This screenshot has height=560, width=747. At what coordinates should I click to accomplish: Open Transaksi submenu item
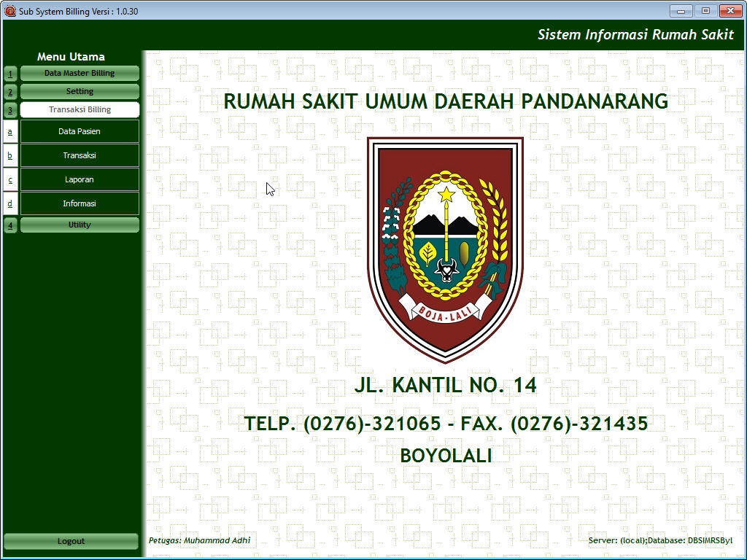[x=80, y=155]
